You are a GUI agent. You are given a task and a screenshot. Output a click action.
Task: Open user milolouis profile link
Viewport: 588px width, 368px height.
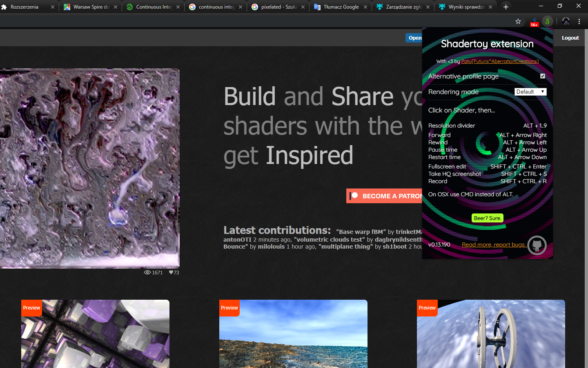click(x=271, y=247)
